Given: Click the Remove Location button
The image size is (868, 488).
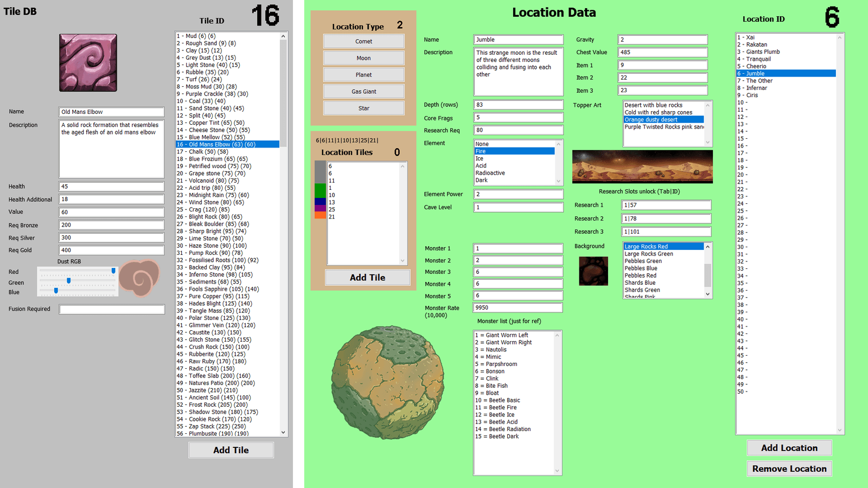Looking at the screenshot, I should [x=789, y=468].
